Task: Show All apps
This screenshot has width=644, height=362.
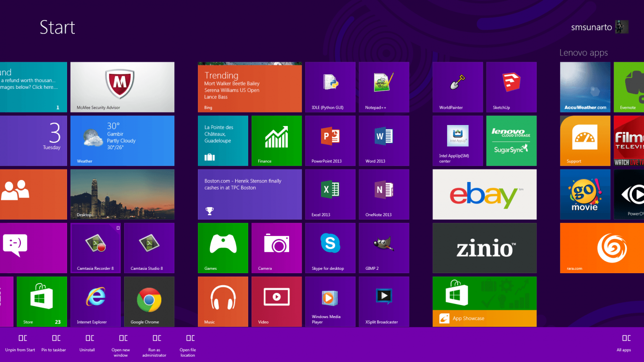Action: point(624,344)
